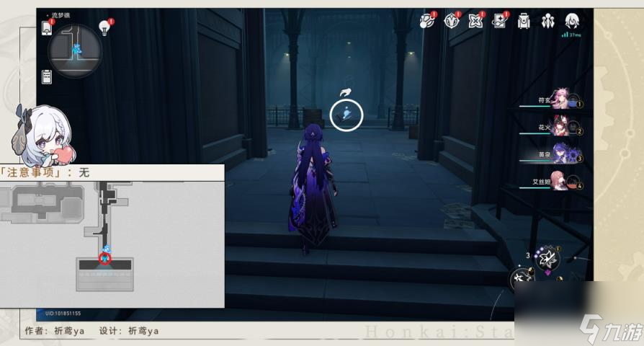644x346 pixels.
Task: Switch to party member 艾丝妲
Action: [551, 181]
